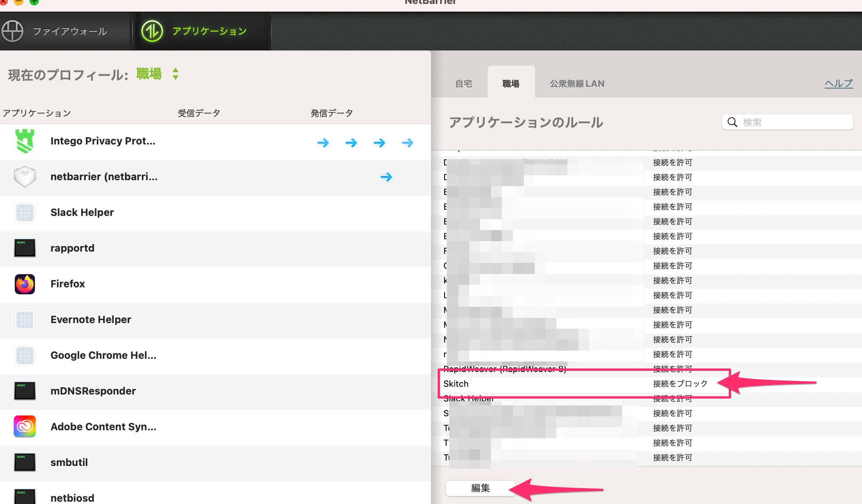Select the Firefox row name
Screen dimensions: 862x504
(x=68, y=284)
